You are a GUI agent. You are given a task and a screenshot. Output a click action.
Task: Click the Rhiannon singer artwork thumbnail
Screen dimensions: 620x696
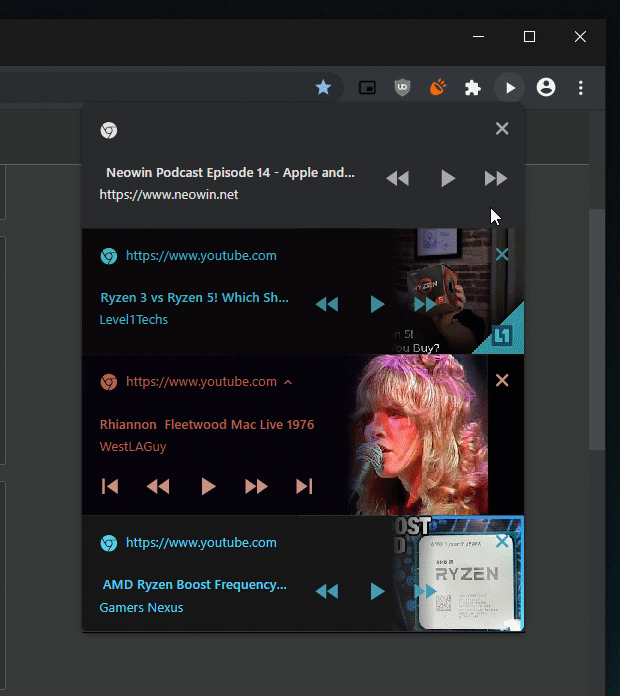417,435
